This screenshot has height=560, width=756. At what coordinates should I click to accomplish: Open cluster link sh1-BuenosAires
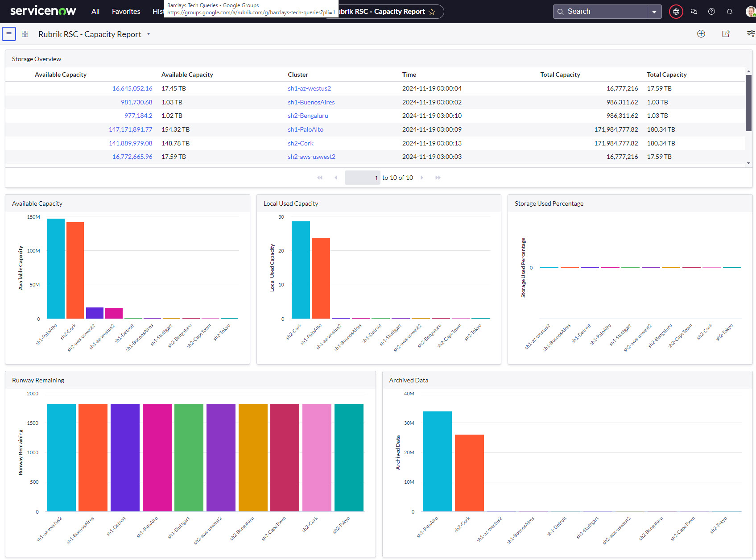point(311,102)
